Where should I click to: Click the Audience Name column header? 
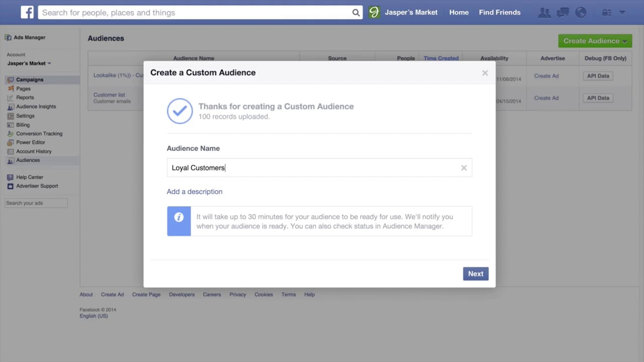click(x=194, y=58)
